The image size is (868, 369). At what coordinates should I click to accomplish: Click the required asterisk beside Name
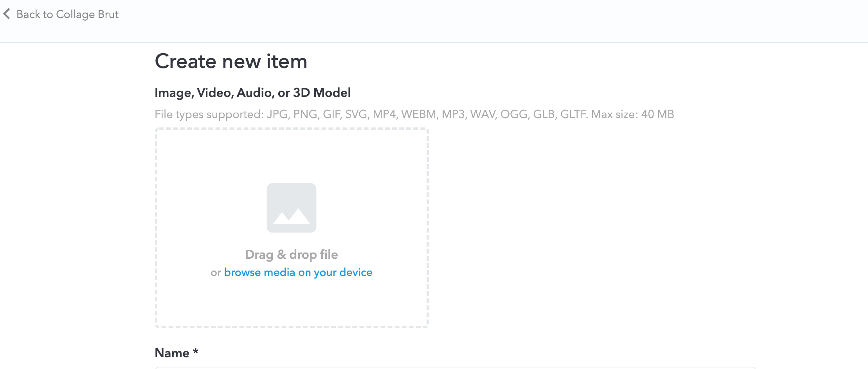click(196, 352)
